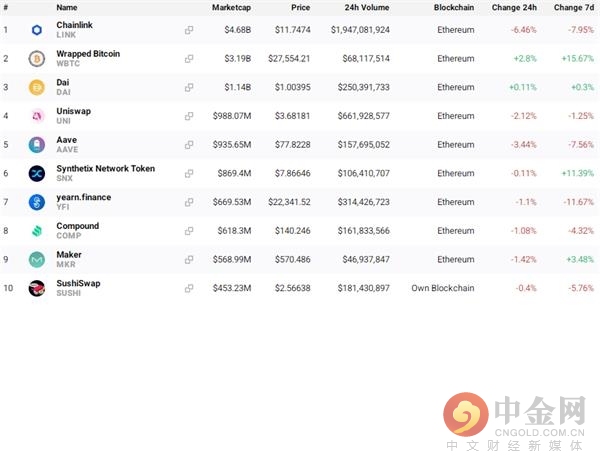Open the external link icon for Chainlink
Image resolution: width=600 pixels, height=464 pixels.
(x=189, y=30)
